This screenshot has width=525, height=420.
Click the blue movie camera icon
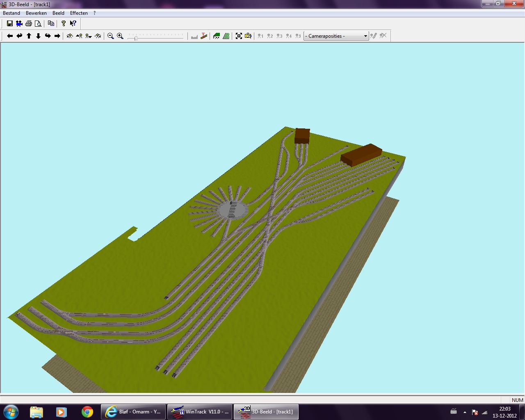19,23
